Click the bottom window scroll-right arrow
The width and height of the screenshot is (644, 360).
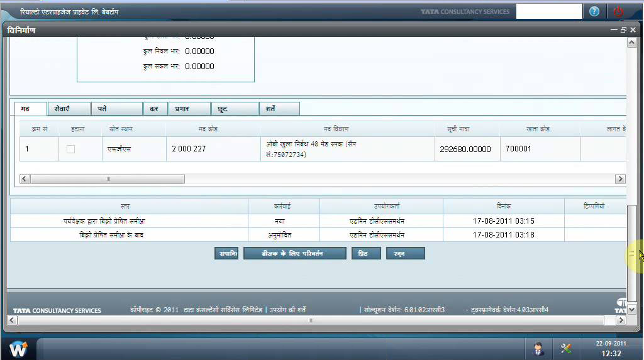(621, 320)
